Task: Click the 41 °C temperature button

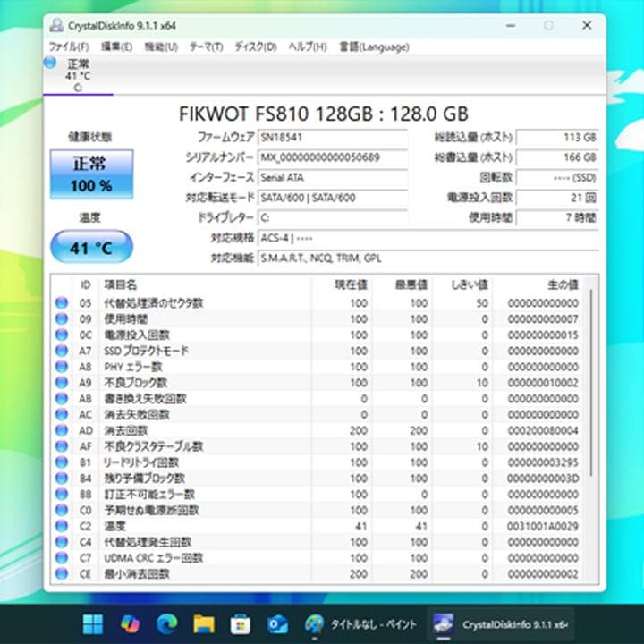Action: (x=91, y=247)
